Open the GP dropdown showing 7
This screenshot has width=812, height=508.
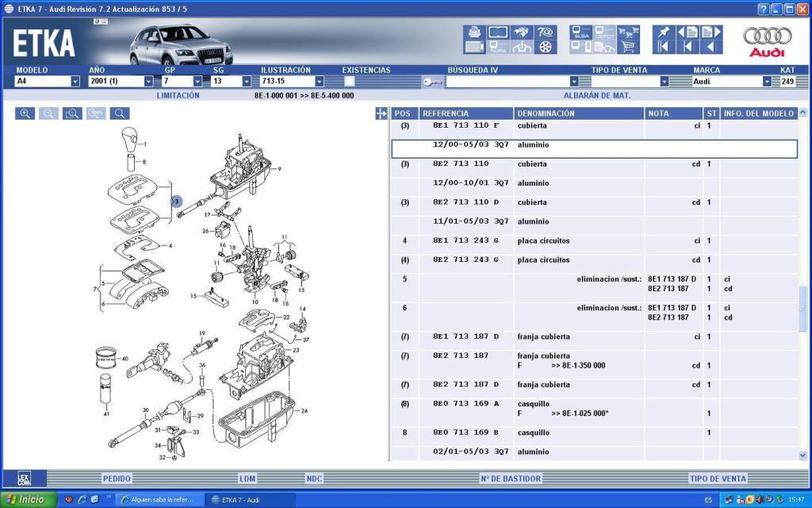tap(197, 82)
